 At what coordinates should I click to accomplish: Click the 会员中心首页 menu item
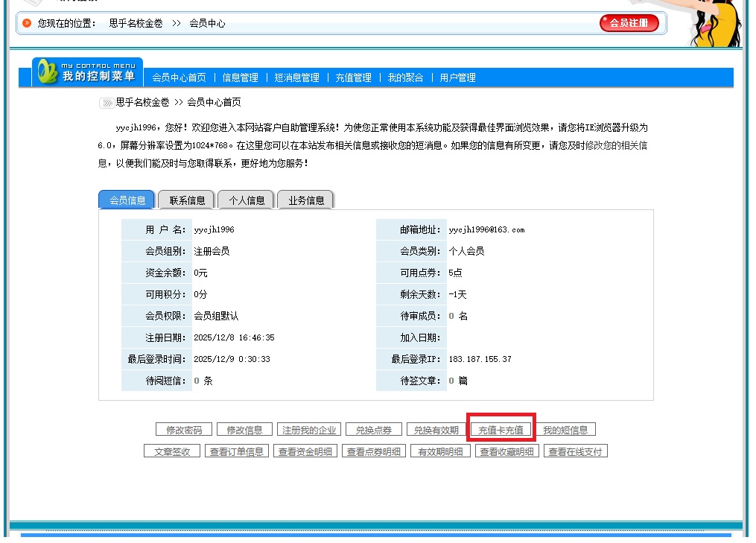click(179, 77)
